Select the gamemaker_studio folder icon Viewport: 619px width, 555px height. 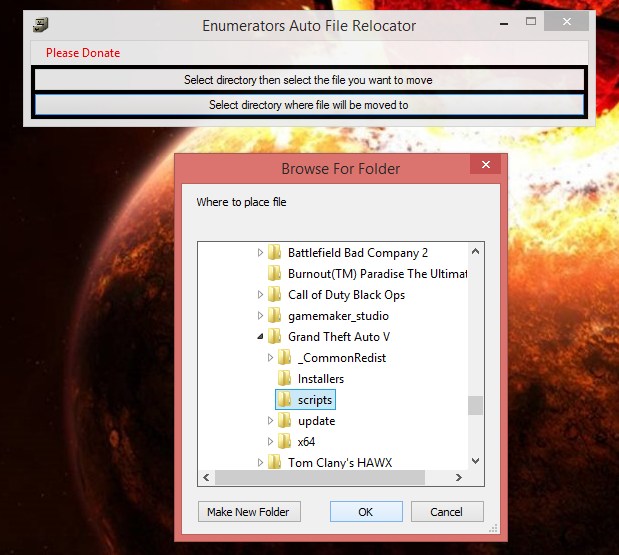274,315
